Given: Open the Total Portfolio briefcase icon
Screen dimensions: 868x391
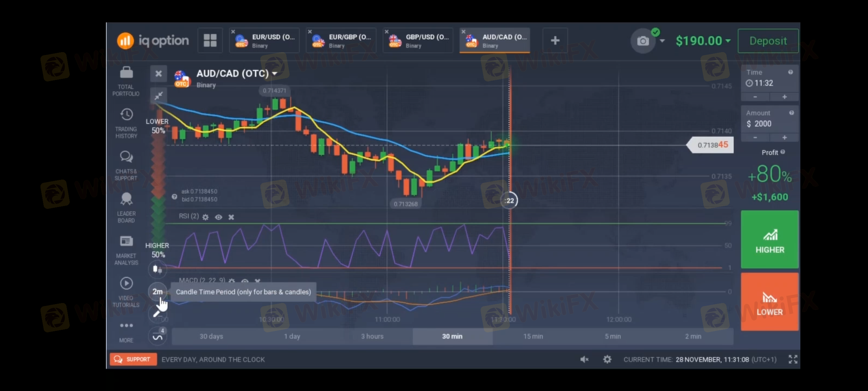Looking at the screenshot, I should (x=126, y=72).
